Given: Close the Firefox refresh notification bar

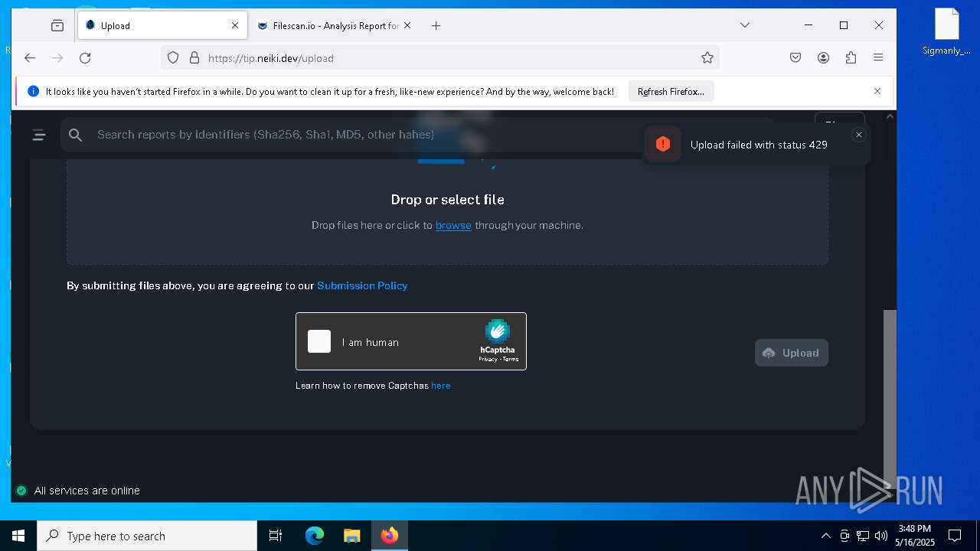Looking at the screenshot, I should pos(877,91).
